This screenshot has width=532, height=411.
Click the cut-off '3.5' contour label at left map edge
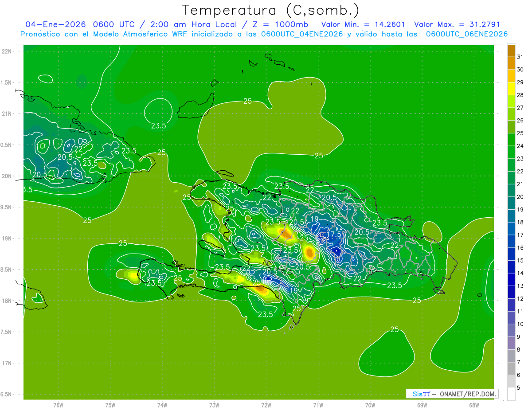click(27, 190)
